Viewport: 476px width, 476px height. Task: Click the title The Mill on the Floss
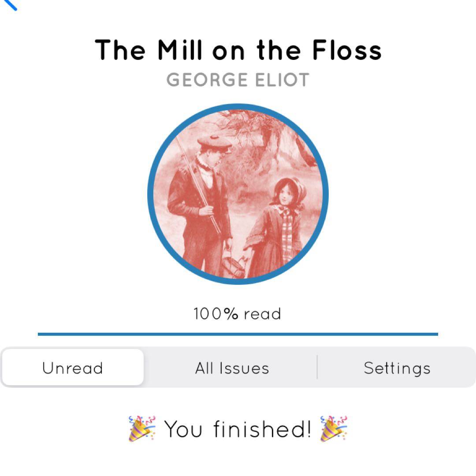click(x=238, y=50)
